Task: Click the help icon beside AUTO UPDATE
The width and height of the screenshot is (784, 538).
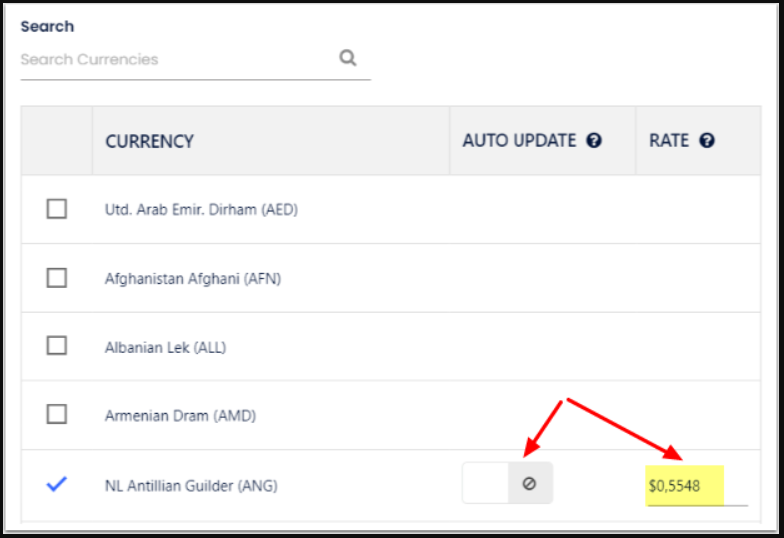Action: (594, 141)
